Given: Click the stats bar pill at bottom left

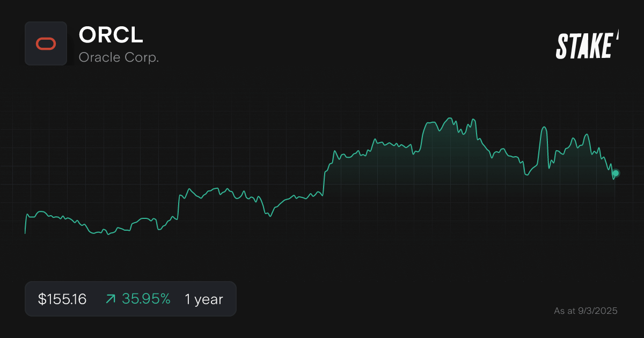Looking at the screenshot, I should tap(130, 299).
